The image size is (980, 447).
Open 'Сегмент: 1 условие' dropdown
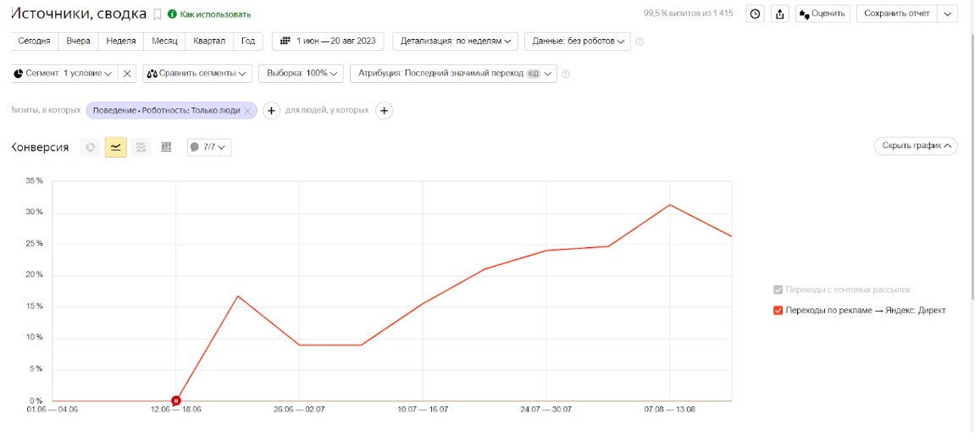(64, 74)
